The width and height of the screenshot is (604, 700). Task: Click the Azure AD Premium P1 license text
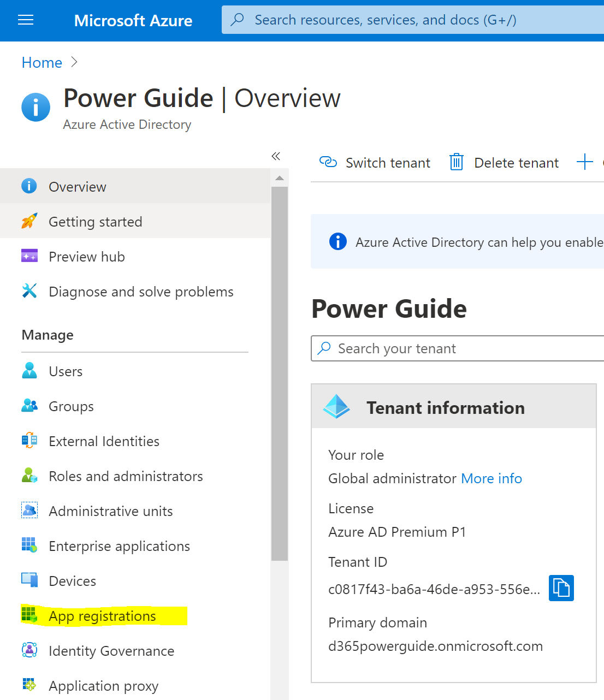tap(397, 532)
